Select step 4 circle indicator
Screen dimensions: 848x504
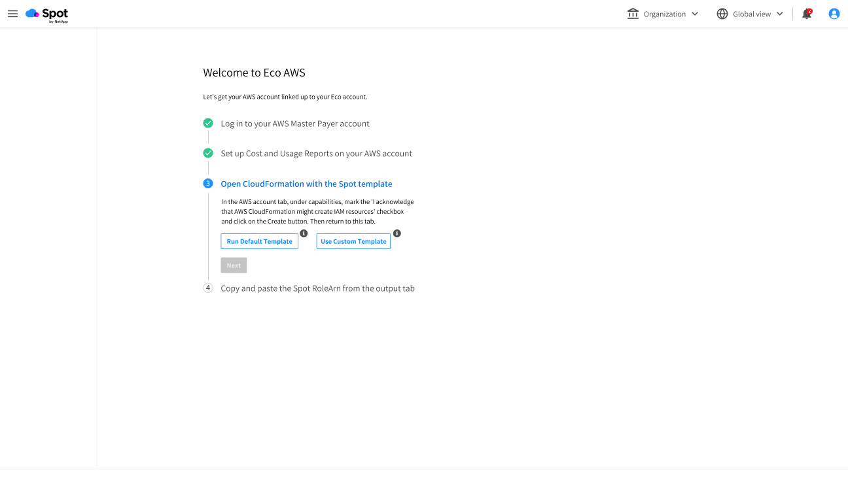click(208, 288)
